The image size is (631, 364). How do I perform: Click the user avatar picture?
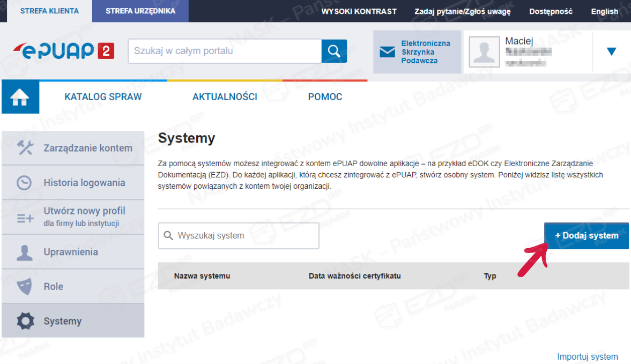click(x=485, y=52)
